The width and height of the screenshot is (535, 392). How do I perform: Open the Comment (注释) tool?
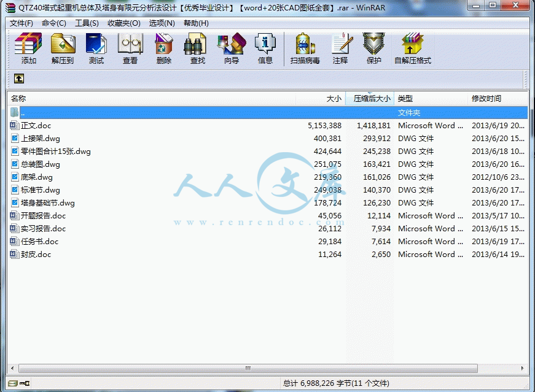(x=342, y=44)
